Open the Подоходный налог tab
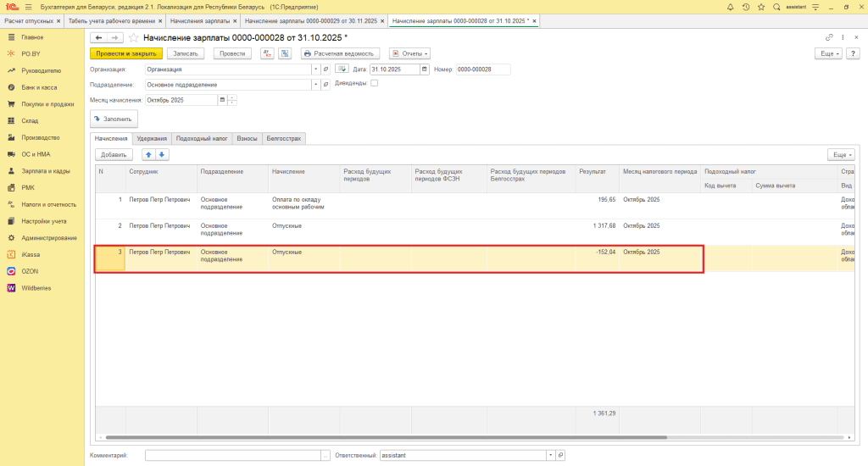The width and height of the screenshot is (868, 466). point(202,138)
